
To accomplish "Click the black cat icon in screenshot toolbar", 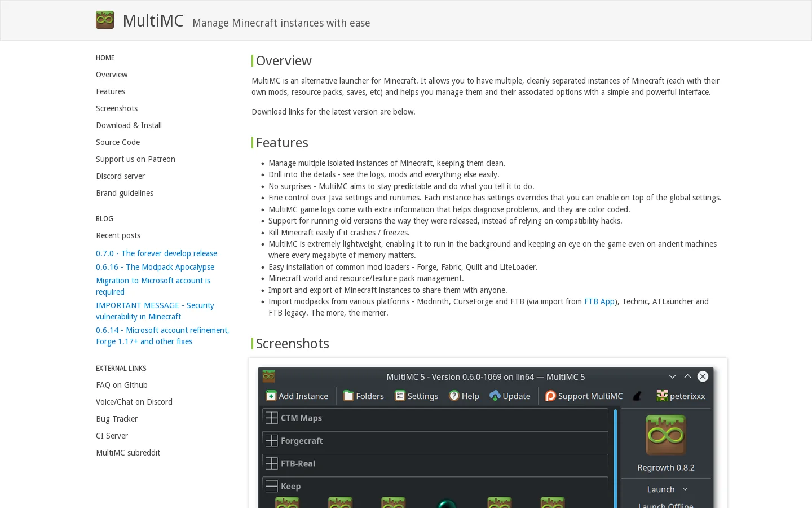I will tap(638, 396).
